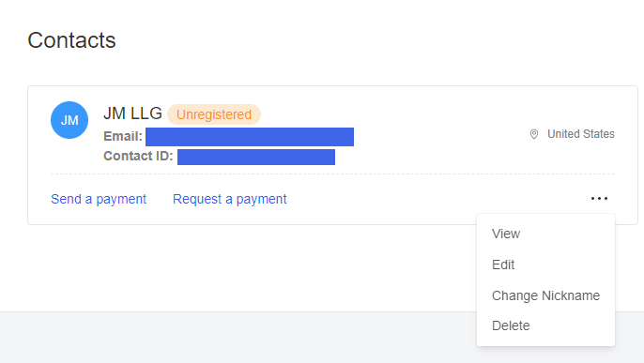Click the Unregistered status badge

pos(214,114)
